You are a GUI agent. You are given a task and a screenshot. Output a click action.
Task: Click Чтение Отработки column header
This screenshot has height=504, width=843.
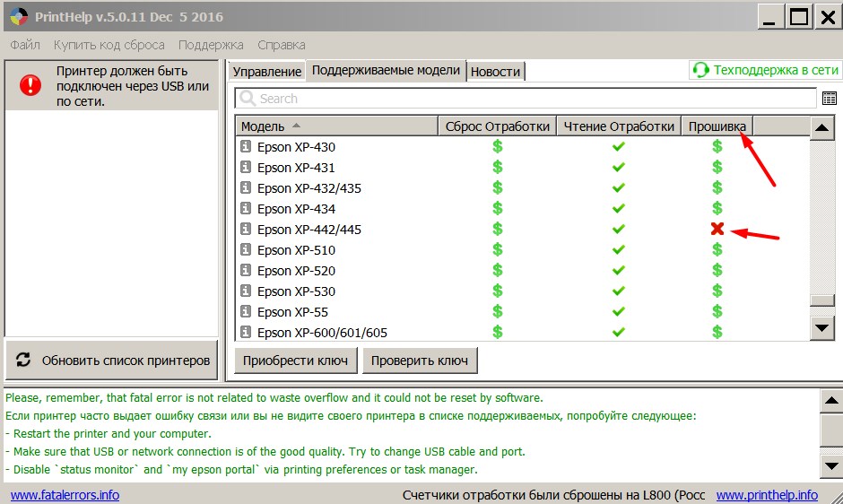tap(618, 126)
